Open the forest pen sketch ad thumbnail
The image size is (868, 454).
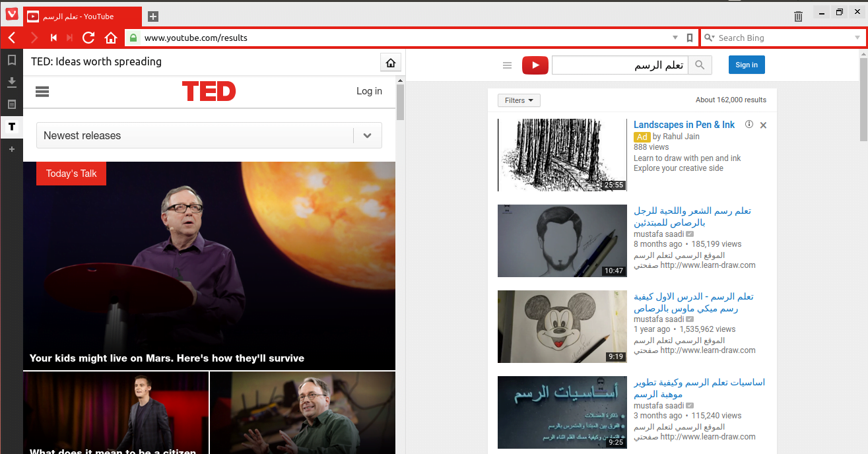562,155
